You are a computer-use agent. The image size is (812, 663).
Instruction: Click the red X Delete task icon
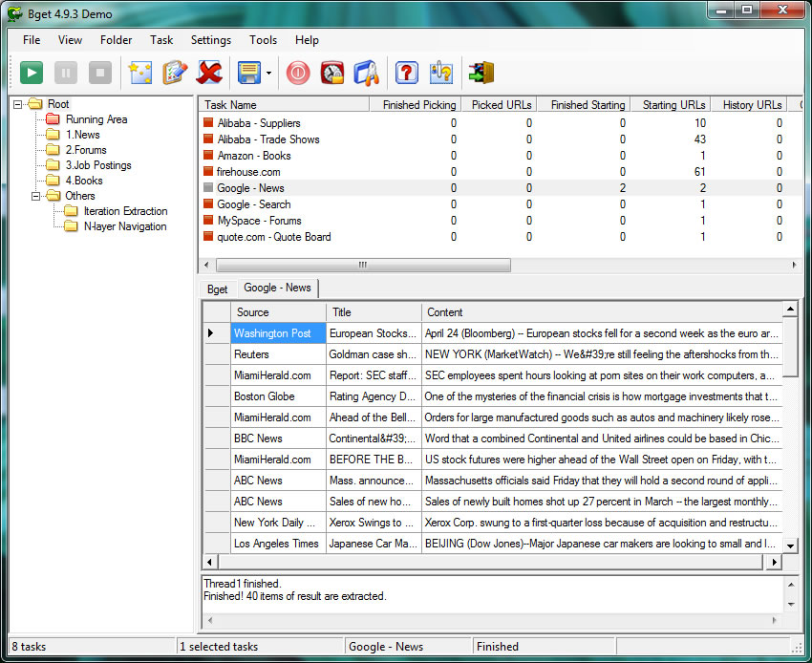[209, 73]
